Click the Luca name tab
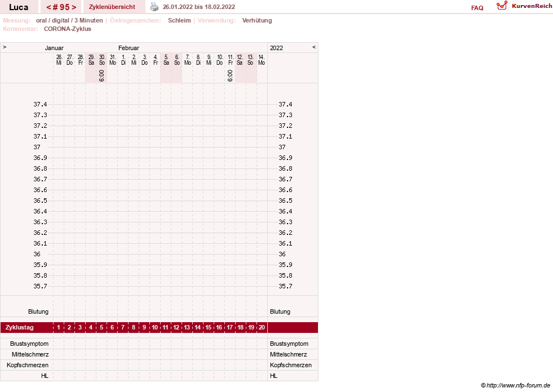 19,7
